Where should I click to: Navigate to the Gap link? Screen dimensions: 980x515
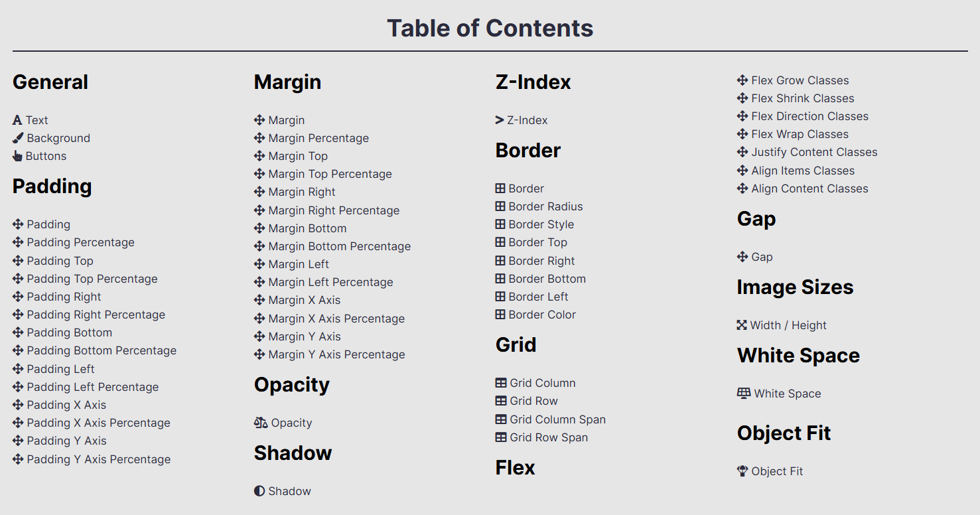(762, 257)
